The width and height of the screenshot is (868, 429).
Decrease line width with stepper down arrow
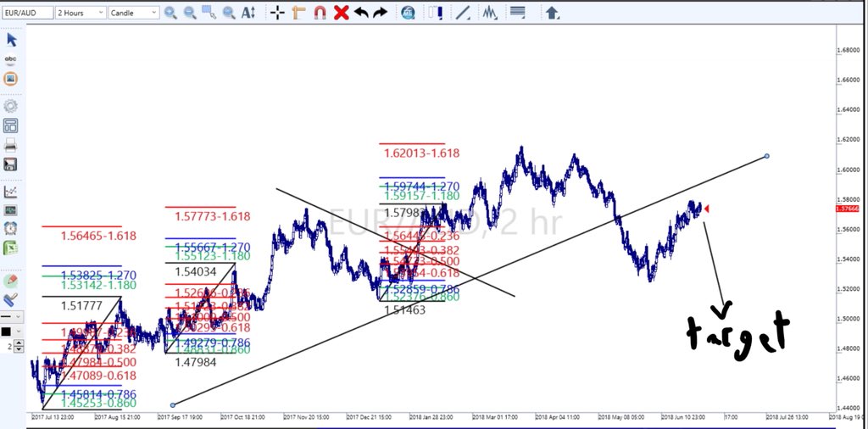[19, 350]
